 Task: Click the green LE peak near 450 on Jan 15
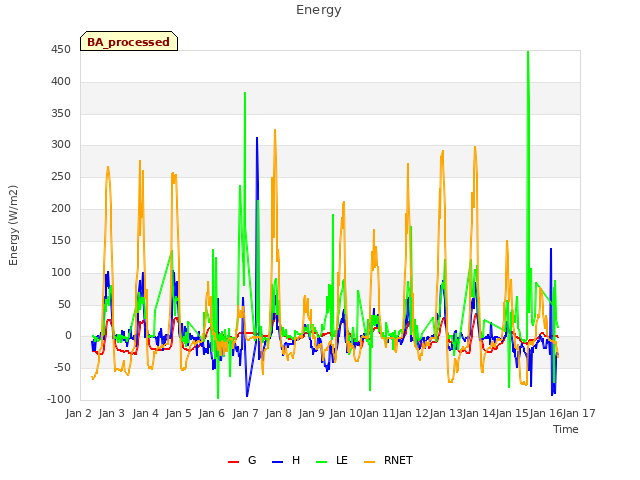click(x=528, y=53)
